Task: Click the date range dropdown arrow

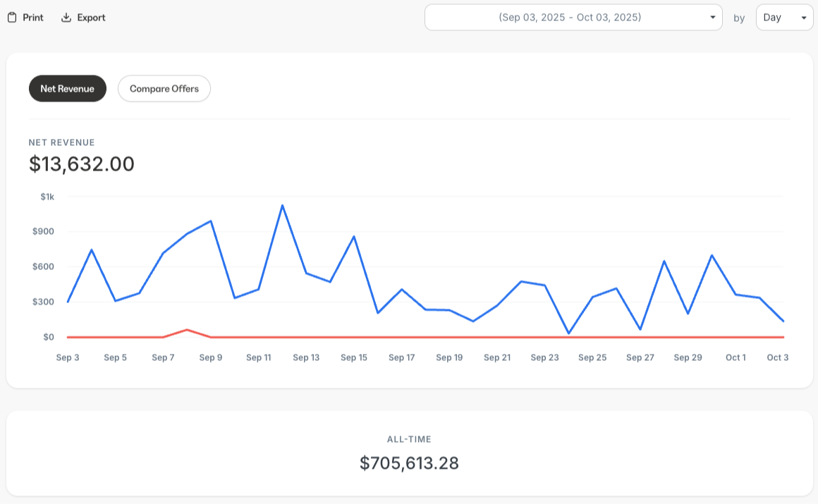Action: 713,18
